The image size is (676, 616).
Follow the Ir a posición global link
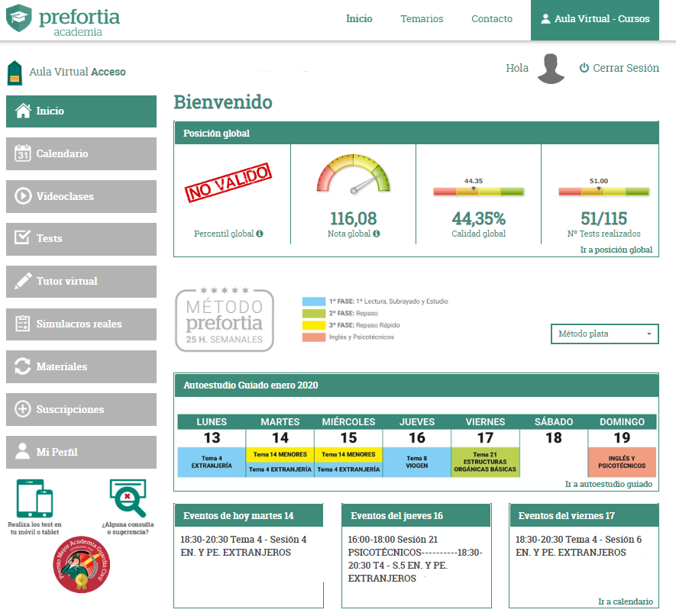point(616,250)
